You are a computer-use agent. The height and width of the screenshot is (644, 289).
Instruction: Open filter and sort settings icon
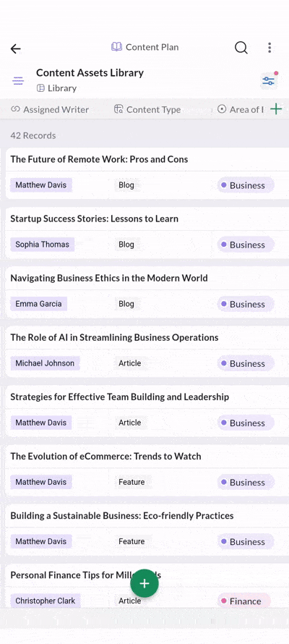[269, 80]
